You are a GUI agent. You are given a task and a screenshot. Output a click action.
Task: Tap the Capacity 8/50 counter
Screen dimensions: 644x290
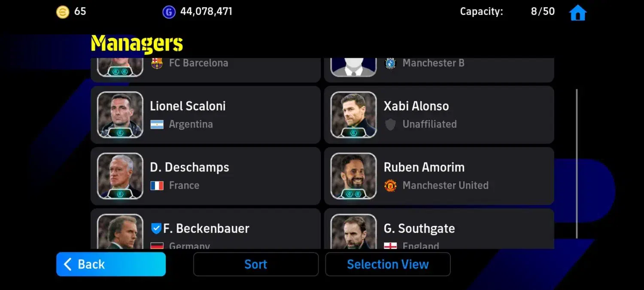(507, 12)
